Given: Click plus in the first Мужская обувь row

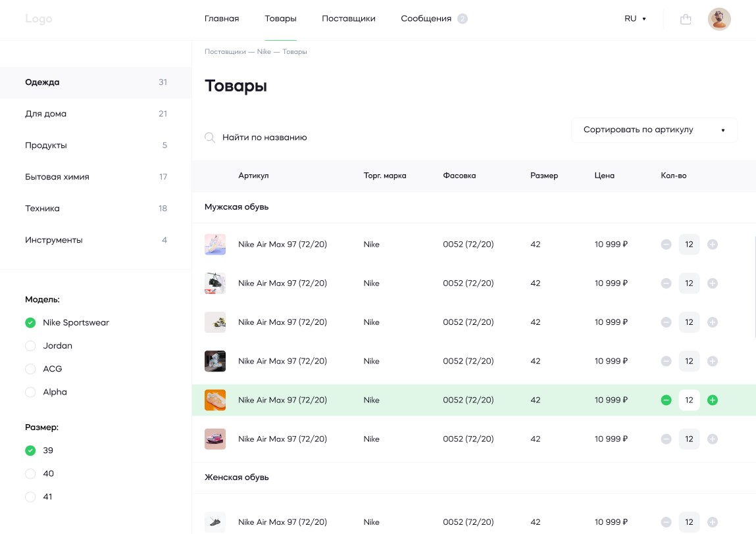Looking at the screenshot, I should [712, 245].
